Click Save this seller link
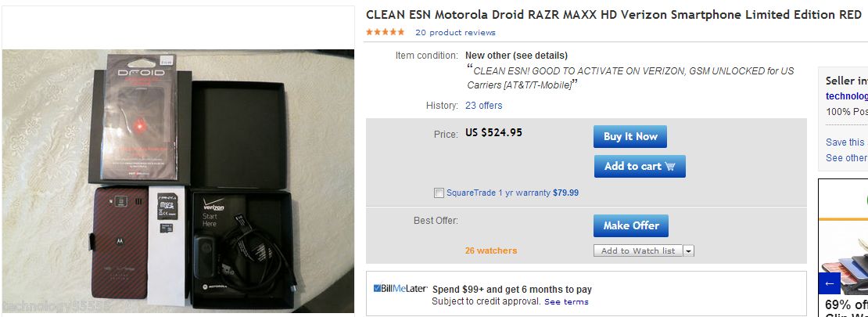 846,142
